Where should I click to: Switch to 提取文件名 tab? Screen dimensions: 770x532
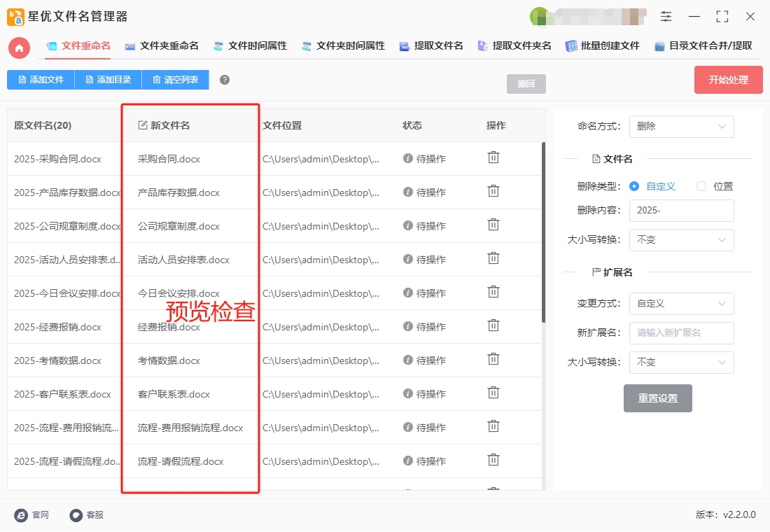point(431,46)
